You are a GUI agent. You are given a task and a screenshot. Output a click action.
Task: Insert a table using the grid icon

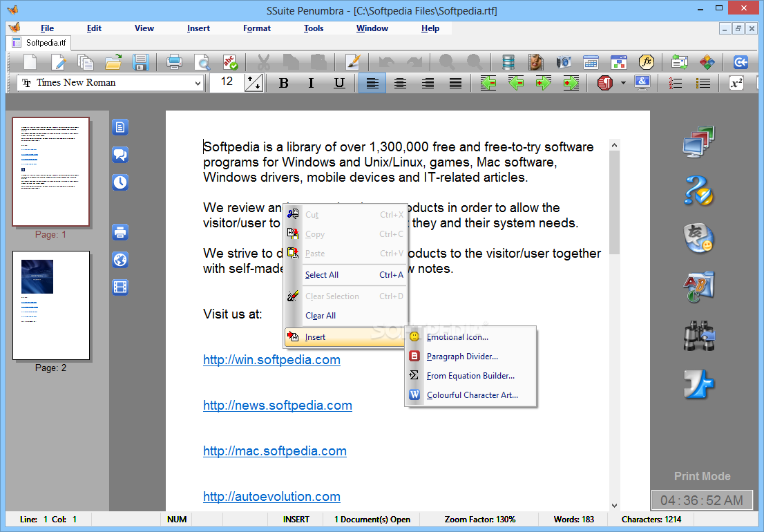[x=591, y=62]
